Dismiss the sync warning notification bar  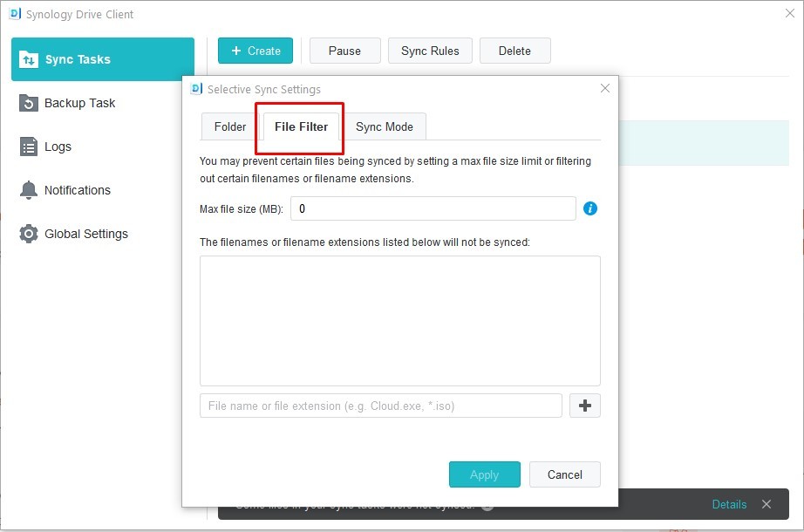767,504
